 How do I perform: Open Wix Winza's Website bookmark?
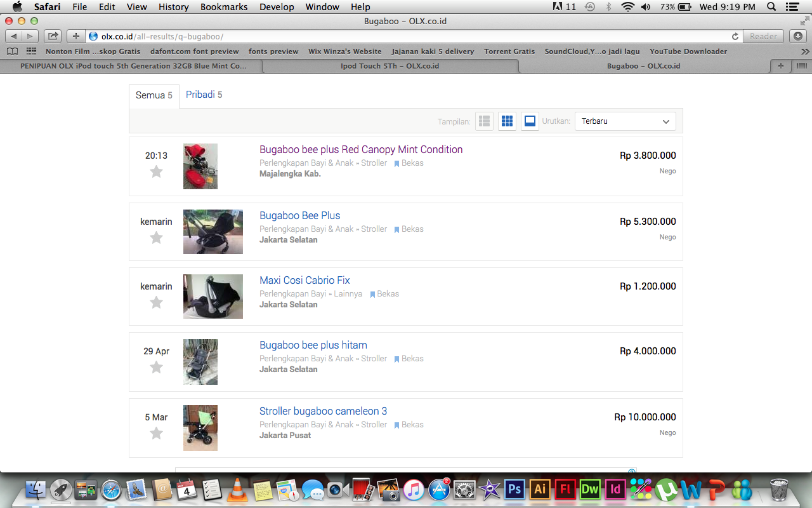tap(345, 51)
